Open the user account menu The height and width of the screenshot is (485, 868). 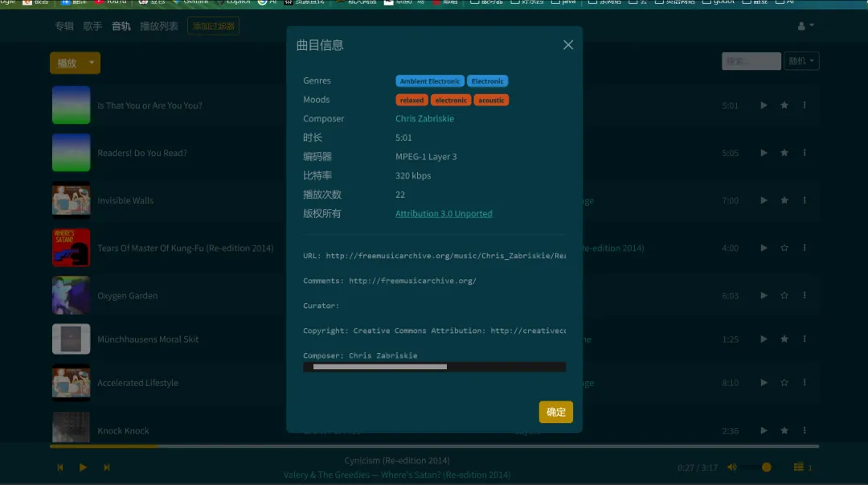(805, 26)
